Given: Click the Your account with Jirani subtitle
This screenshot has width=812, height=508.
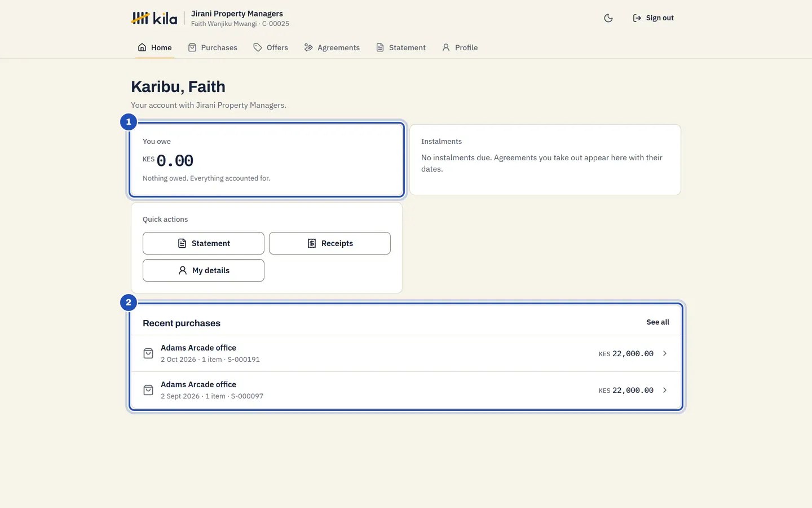Looking at the screenshot, I should click(x=209, y=105).
